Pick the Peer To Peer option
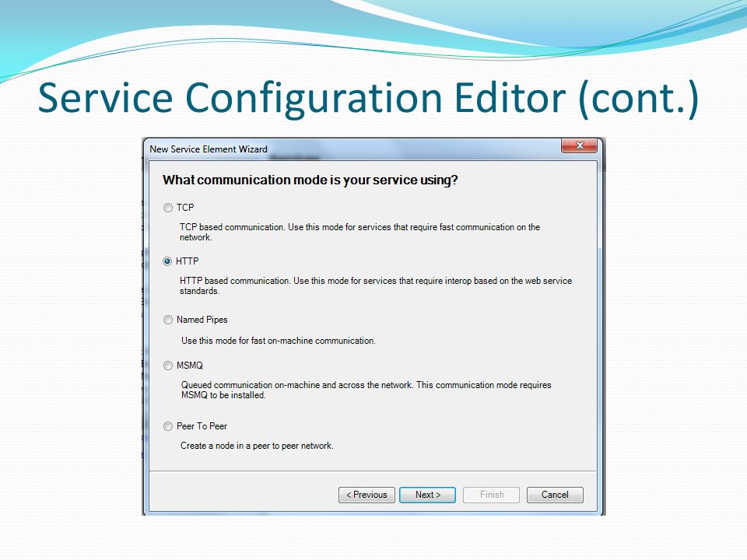Viewport: 747px width, 560px height. 168,426
